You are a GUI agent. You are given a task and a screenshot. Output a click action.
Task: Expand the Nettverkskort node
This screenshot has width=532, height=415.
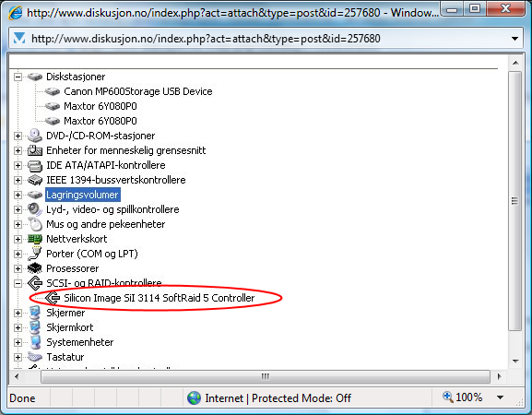click(18, 239)
